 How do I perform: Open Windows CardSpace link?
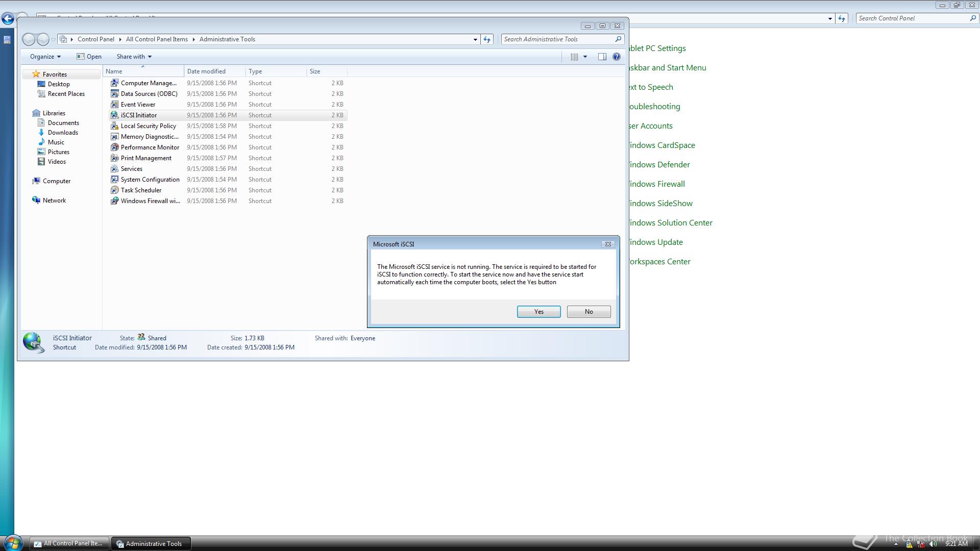pos(663,145)
